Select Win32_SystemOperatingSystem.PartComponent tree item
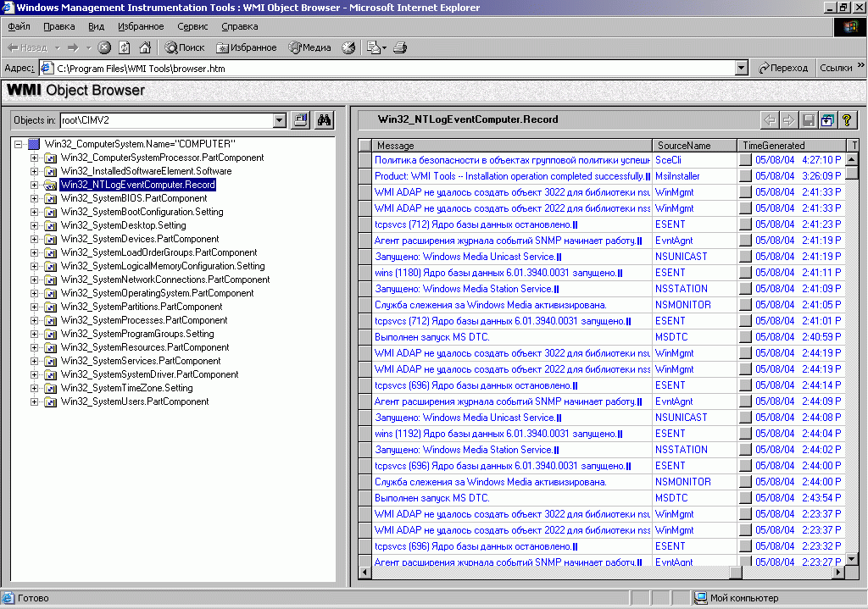868x609 pixels. (x=157, y=293)
